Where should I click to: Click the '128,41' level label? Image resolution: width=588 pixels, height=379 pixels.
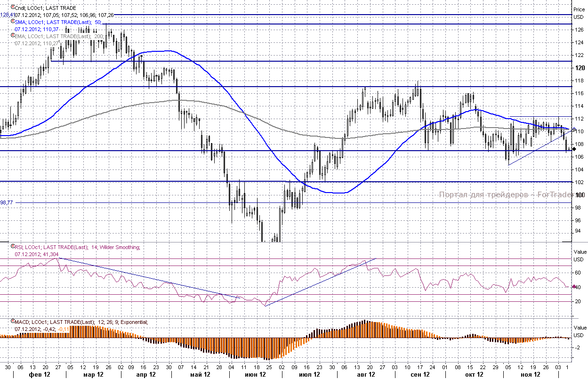coord(7,15)
